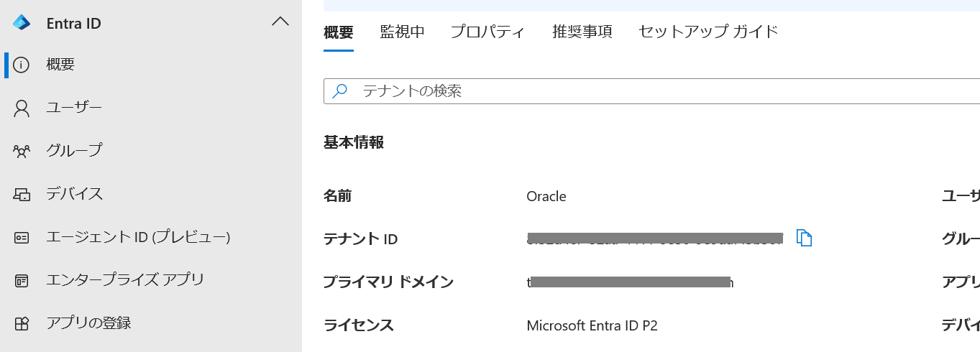The height and width of the screenshot is (352, 980).
Task: Click the エージェント ID card icon
Action: (x=22, y=237)
